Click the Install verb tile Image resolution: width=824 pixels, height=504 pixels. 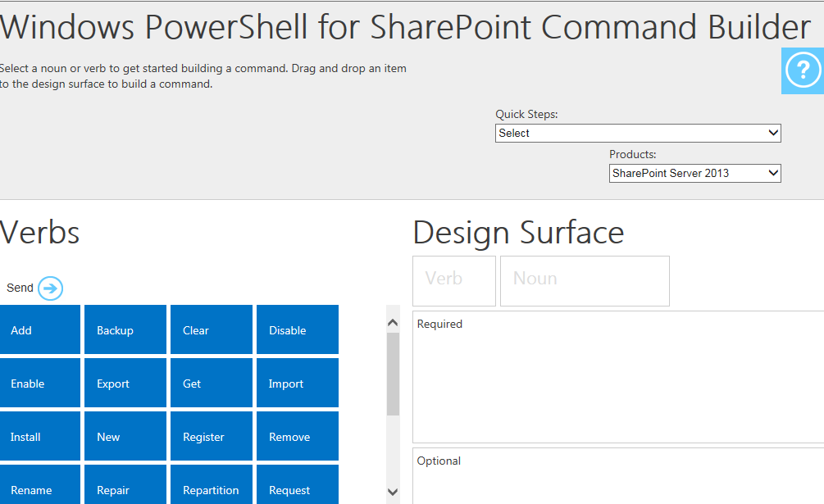click(x=40, y=436)
